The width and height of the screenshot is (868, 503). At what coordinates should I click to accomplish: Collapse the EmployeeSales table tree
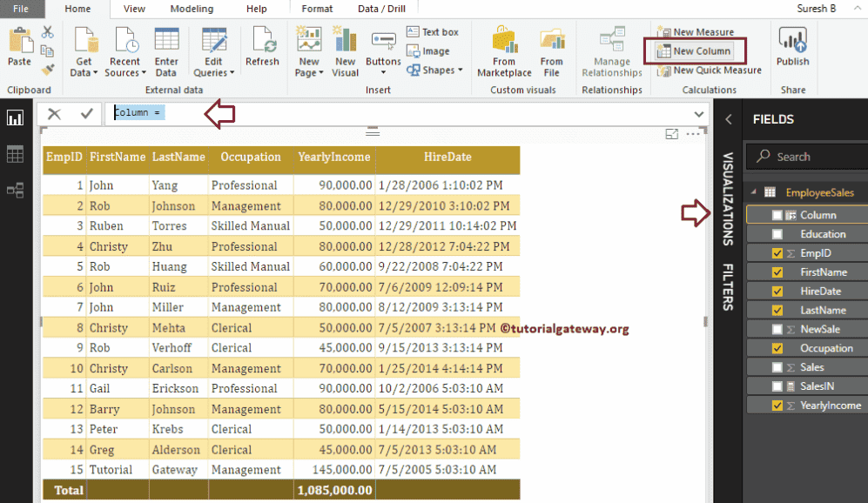point(752,193)
